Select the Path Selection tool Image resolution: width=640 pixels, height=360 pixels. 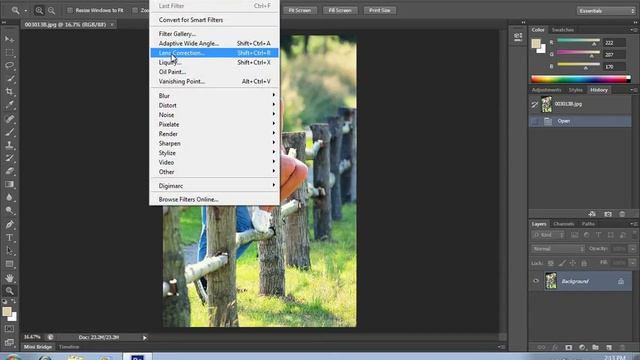point(9,251)
